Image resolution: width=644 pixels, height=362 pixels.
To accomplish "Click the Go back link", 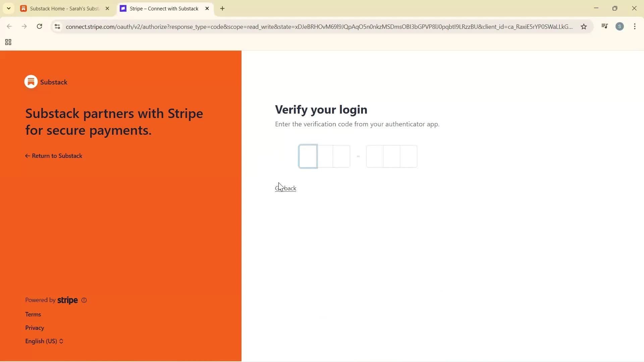I will click(285, 188).
